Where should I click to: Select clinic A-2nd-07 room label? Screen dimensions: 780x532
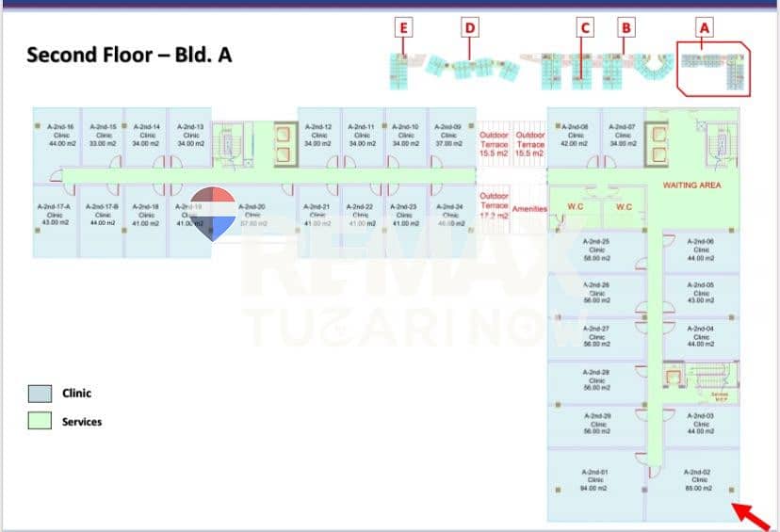point(623,136)
